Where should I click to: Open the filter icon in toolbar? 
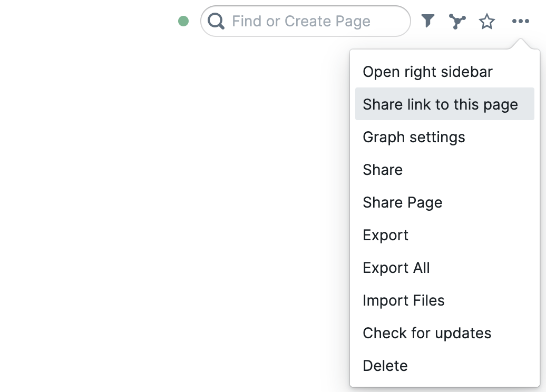click(x=428, y=21)
